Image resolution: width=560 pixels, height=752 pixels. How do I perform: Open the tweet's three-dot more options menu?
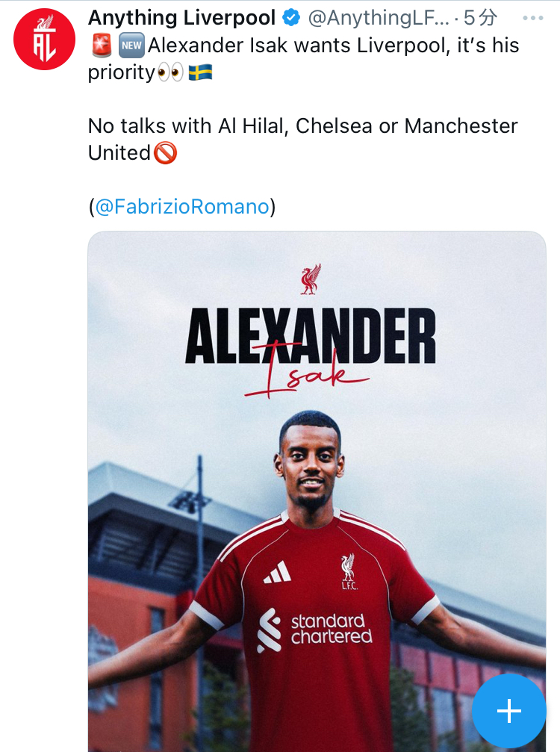[x=533, y=18]
